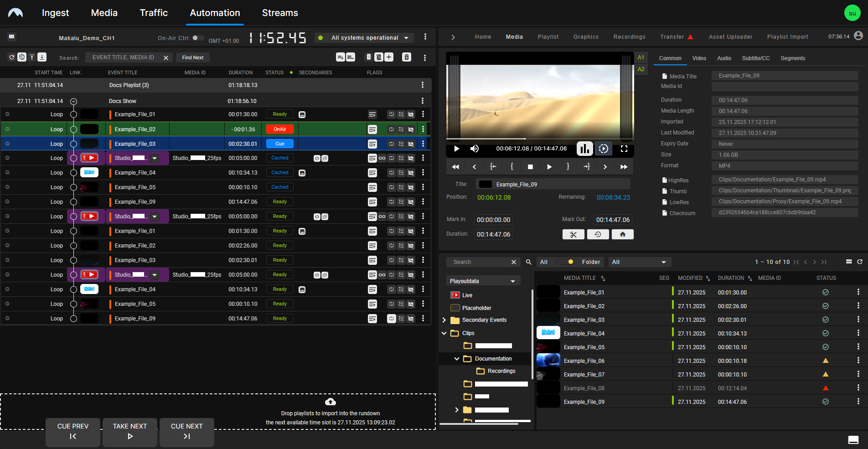Screen dimensions: 868x449
Task: Toggle fullscreen on the video preview
Action: point(624,149)
